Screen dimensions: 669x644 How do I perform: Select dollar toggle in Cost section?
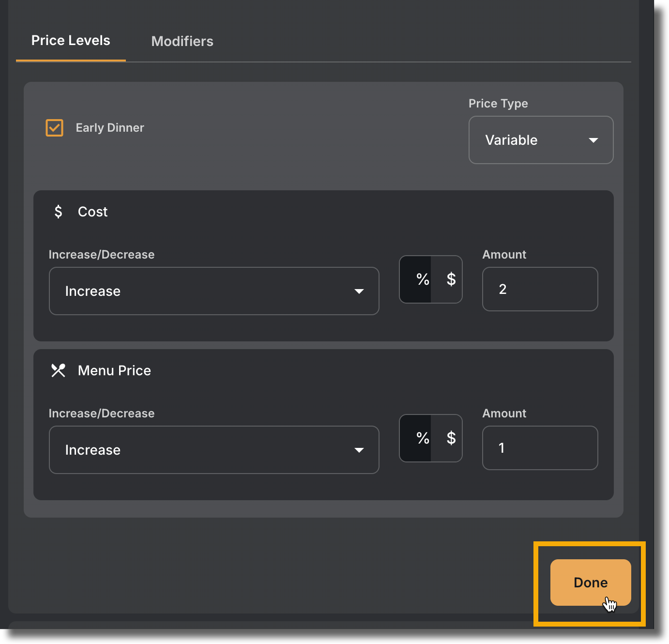click(x=447, y=279)
